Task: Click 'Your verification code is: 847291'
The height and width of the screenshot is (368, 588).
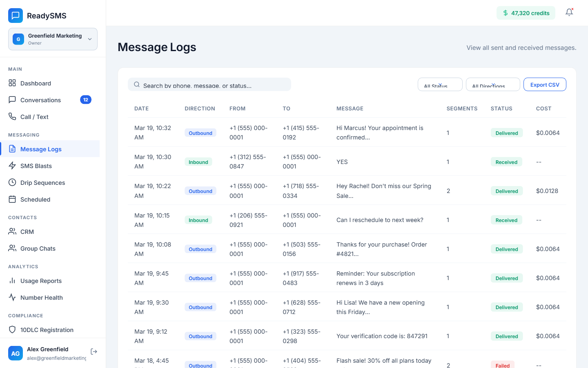Action: coord(382,336)
